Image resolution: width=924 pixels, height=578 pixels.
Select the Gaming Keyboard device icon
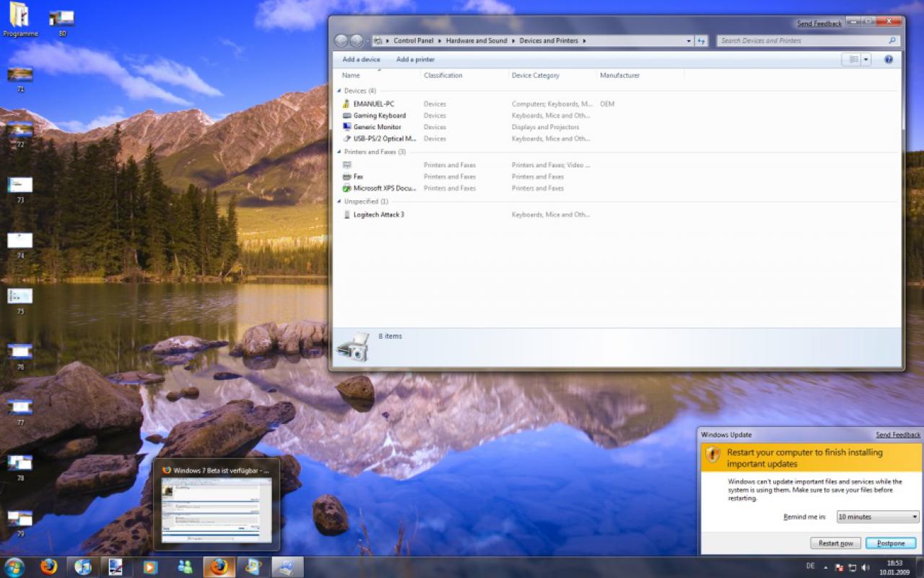coord(346,116)
